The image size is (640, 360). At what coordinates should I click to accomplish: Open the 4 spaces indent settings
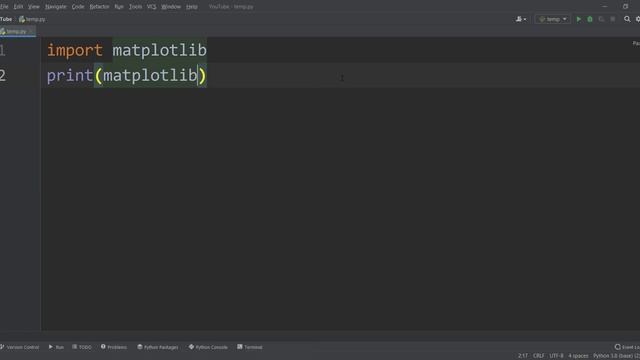pyautogui.click(x=578, y=356)
